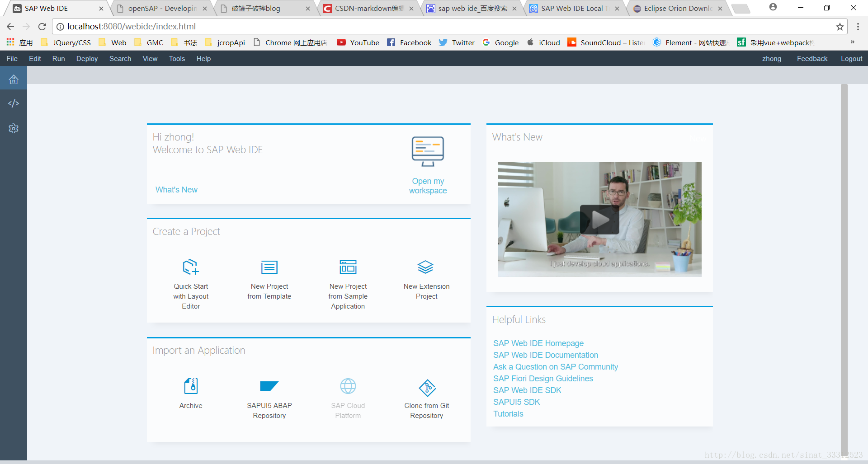Choose New Project from Sample Application icon
Viewport: 868px width, 464px height.
pos(348,267)
